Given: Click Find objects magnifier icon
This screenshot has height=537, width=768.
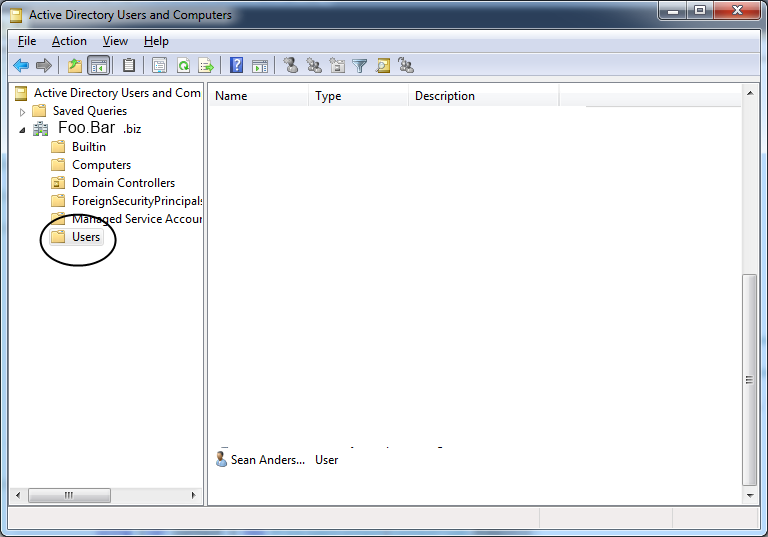Looking at the screenshot, I should 383,66.
